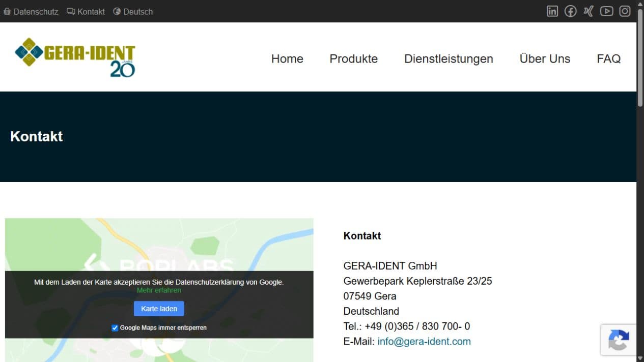Viewport: 644px width, 362px height.
Task: Open the Xing social icon
Action: tap(589, 11)
